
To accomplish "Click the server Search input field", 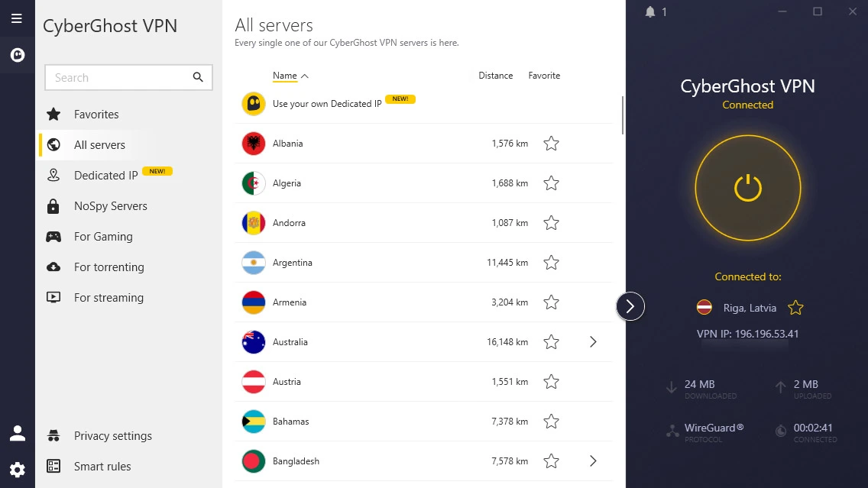I will coord(118,77).
